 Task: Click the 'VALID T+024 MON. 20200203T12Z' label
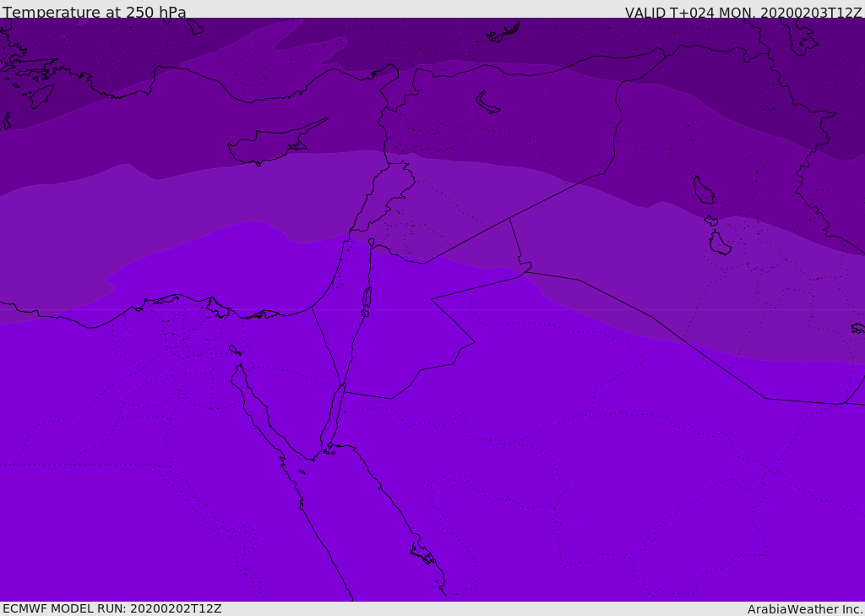pos(743,12)
